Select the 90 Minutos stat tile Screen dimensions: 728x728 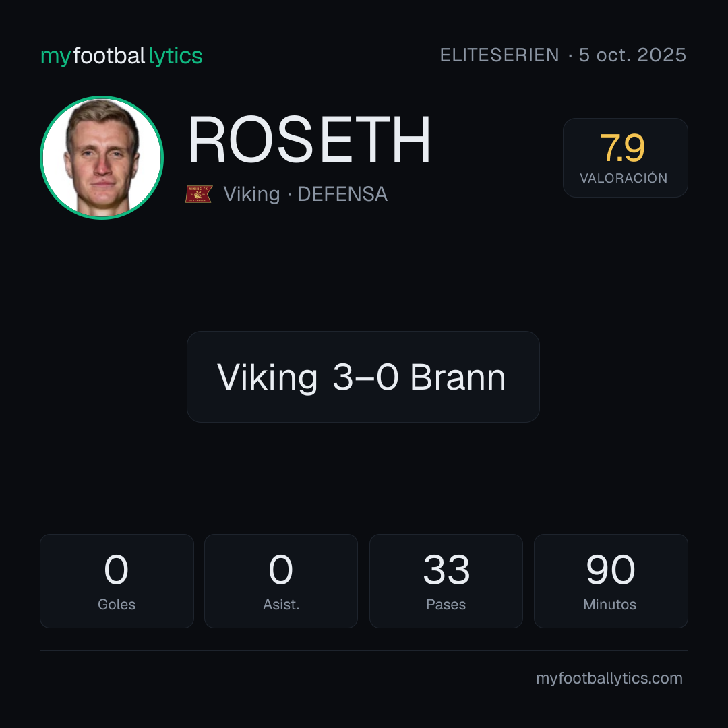(x=611, y=581)
